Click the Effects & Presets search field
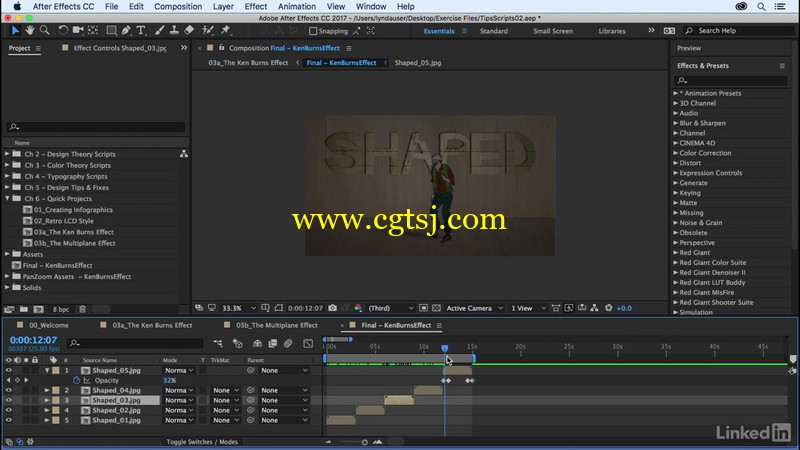This screenshot has width=800, height=450. [731, 81]
